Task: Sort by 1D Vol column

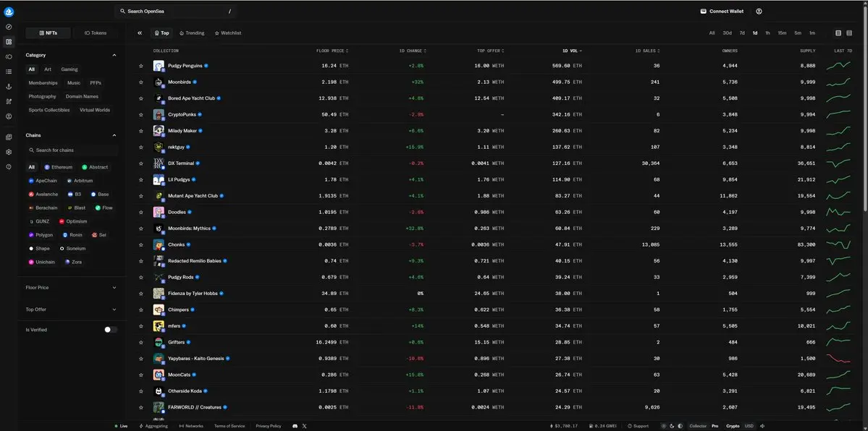Action: point(572,51)
